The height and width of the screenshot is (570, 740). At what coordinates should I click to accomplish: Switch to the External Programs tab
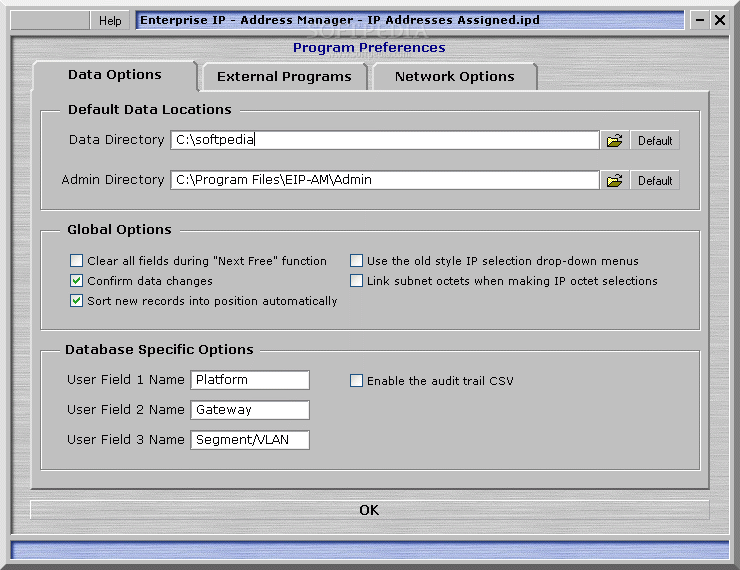(x=284, y=76)
